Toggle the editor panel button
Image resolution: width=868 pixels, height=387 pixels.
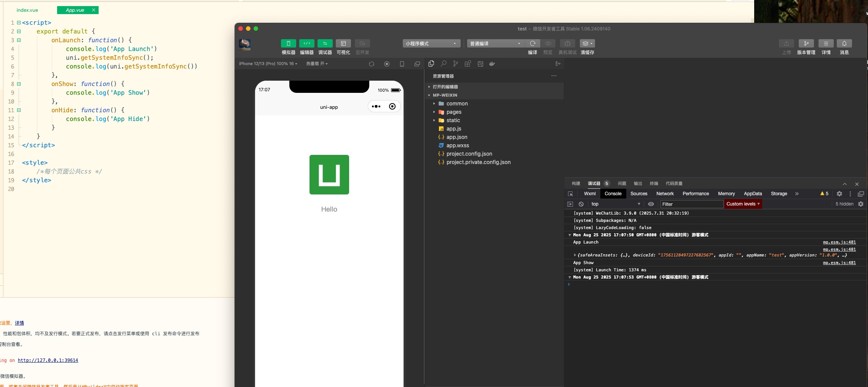click(306, 43)
